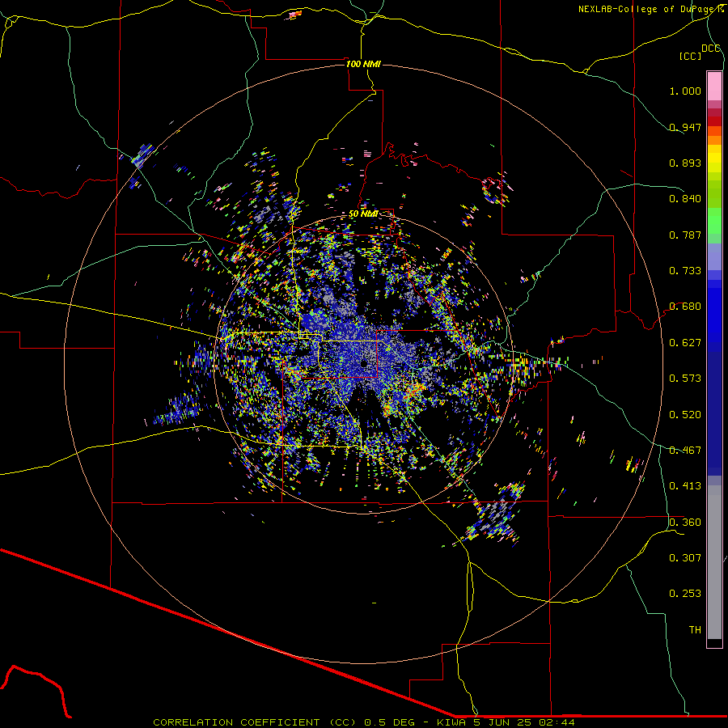This screenshot has height=728, width=728.
Task: Select the 1.000 scale value
Action: point(685,91)
